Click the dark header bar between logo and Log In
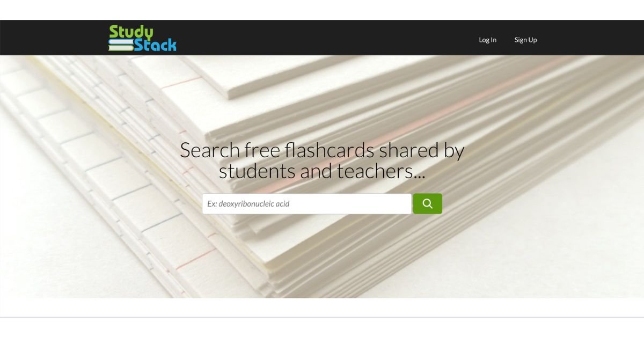The height and width of the screenshot is (337, 644). point(327,38)
